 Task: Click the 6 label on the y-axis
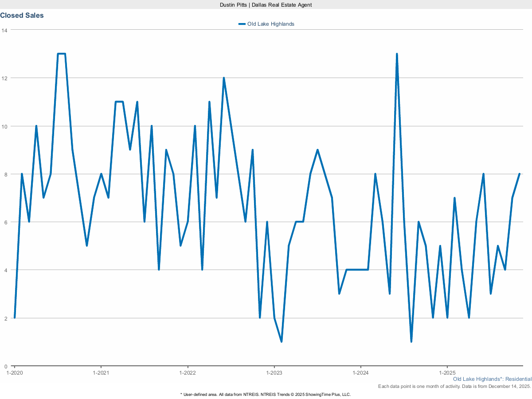click(6, 222)
